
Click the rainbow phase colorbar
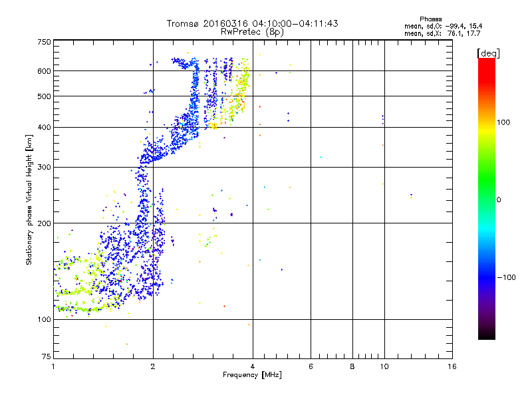click(x=487, y=199)
